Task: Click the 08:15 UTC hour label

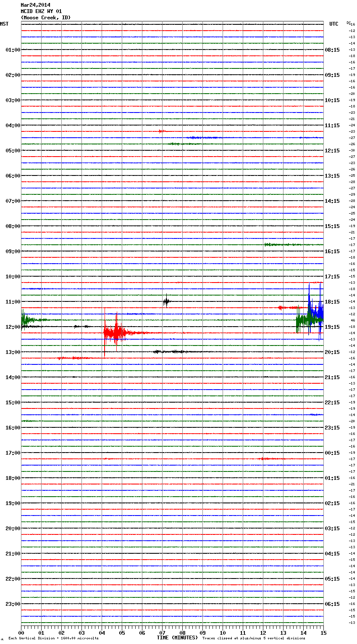Action: point(332,50)
